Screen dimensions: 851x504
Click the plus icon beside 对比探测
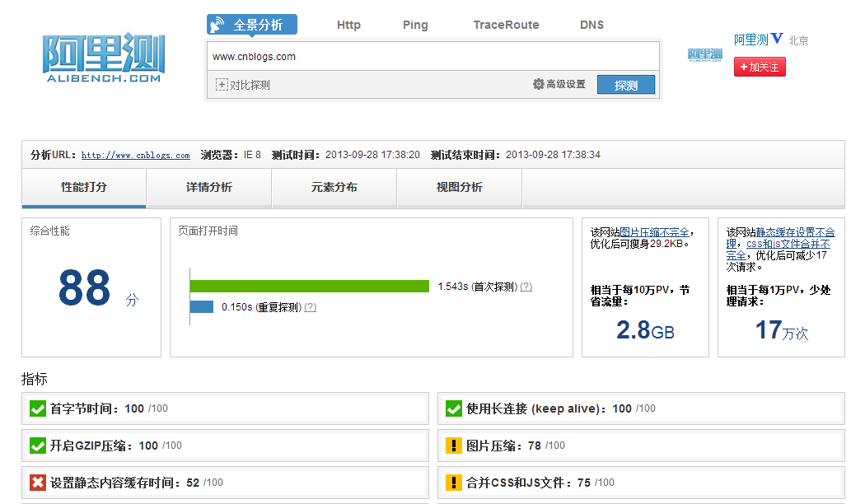[x=222, y=85]
